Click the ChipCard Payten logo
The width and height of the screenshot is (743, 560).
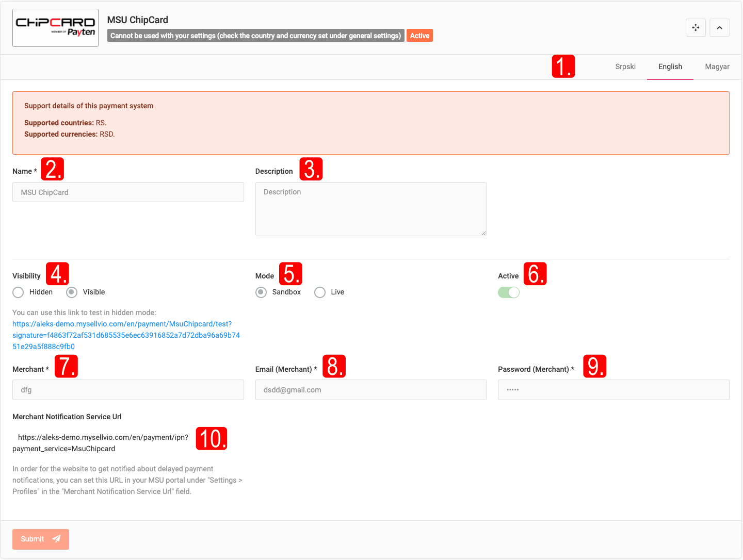tap(55, 28)
